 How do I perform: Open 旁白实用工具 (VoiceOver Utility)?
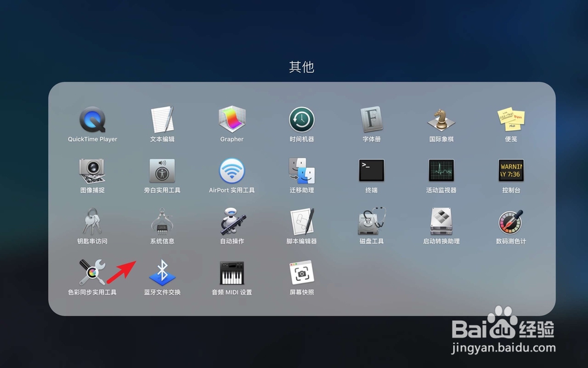[161, 171]
